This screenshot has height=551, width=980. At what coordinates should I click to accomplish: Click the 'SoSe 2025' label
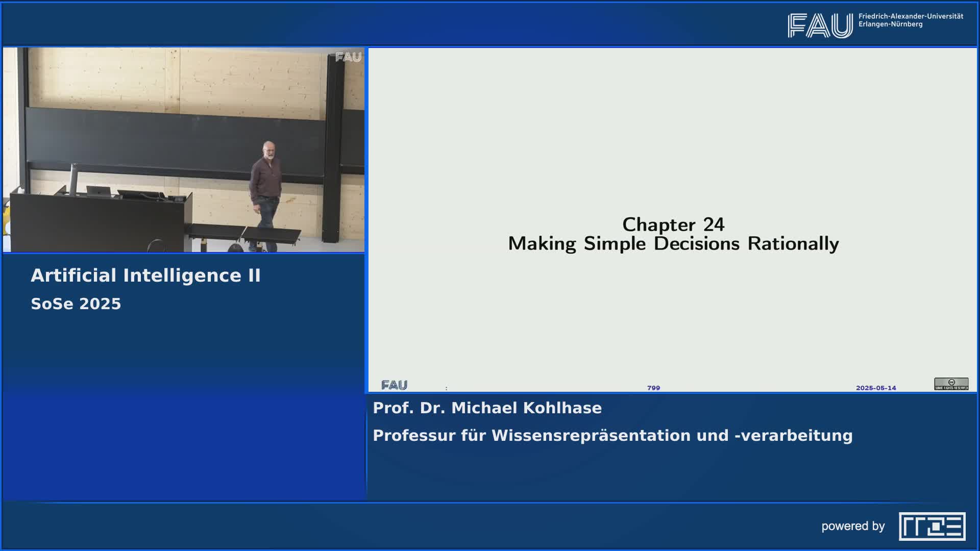point(76,303)
